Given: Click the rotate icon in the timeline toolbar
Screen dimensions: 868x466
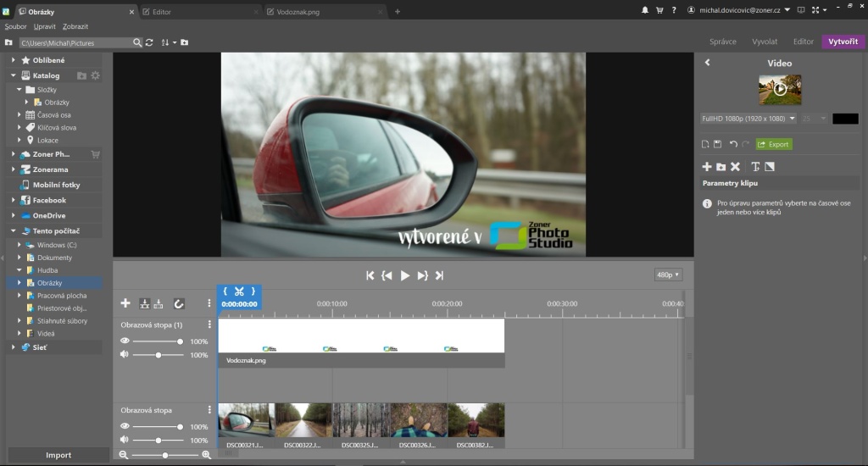Looking at the screenshot, I should (178, 304).
